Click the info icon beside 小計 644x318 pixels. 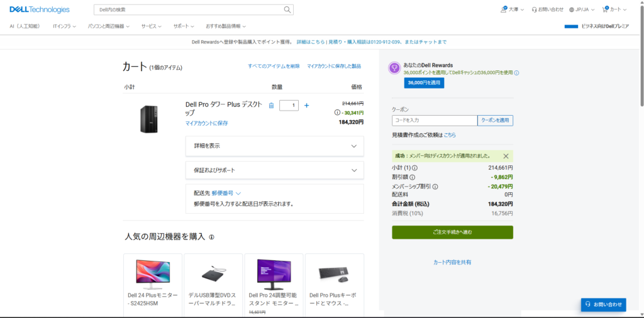tap(415, 168)
